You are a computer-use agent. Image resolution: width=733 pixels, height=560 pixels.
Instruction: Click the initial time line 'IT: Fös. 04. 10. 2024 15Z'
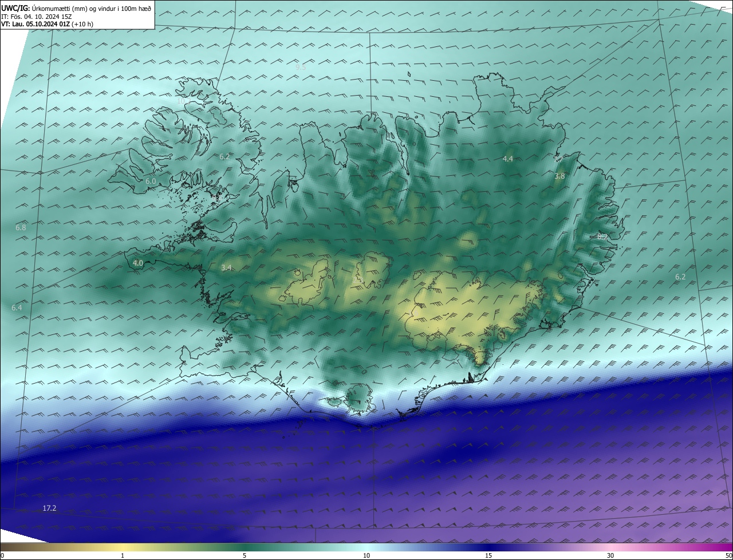(37, 16)
